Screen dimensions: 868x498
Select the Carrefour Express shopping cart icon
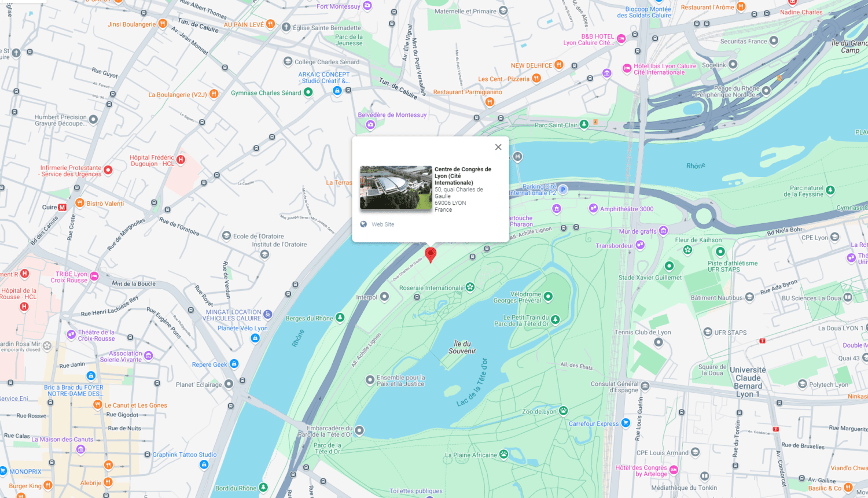point(626,423)
